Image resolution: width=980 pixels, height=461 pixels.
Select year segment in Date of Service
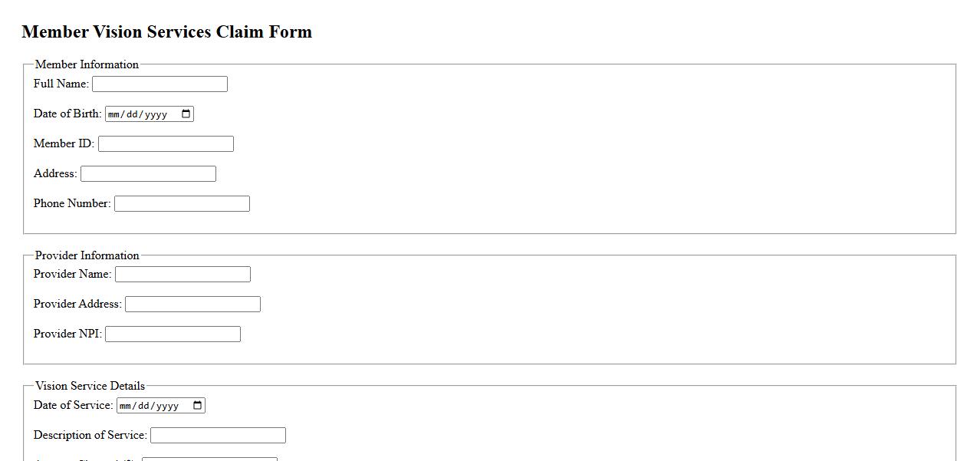[x=166, y=407]
